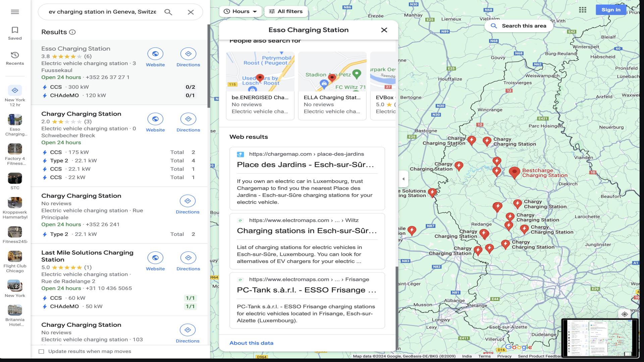Click the Privacy footer link
The image size is (644, 362).
(x=504, y=356)
